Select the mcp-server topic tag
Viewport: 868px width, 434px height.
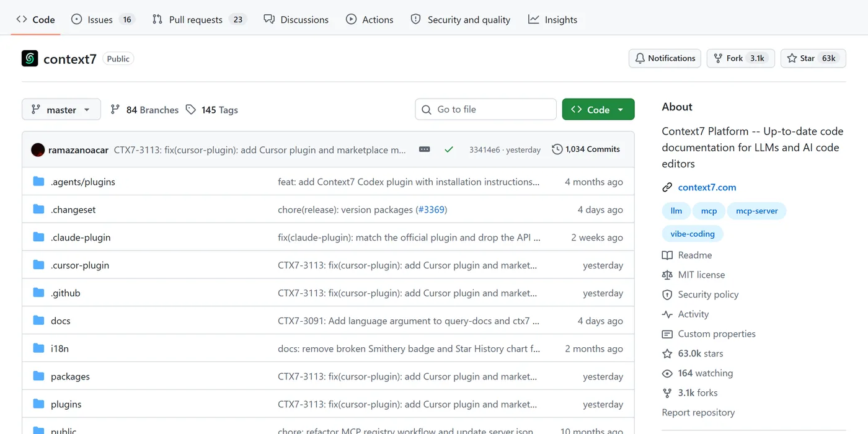click(756, 211)
